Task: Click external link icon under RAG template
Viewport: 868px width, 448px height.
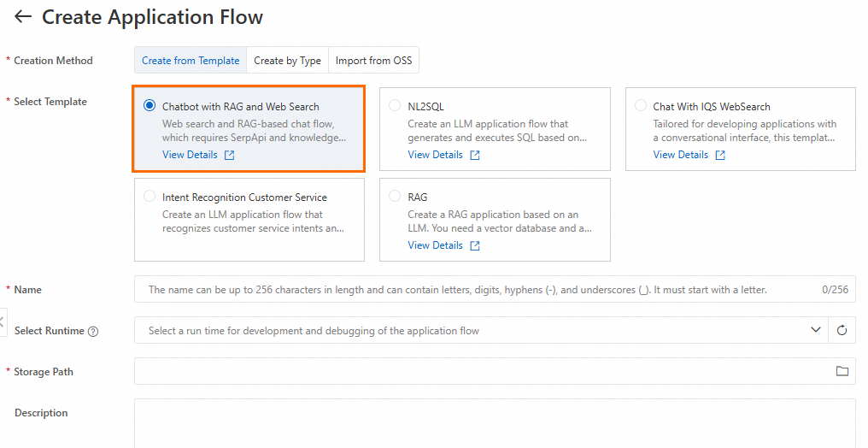Action: coord(475,246)
